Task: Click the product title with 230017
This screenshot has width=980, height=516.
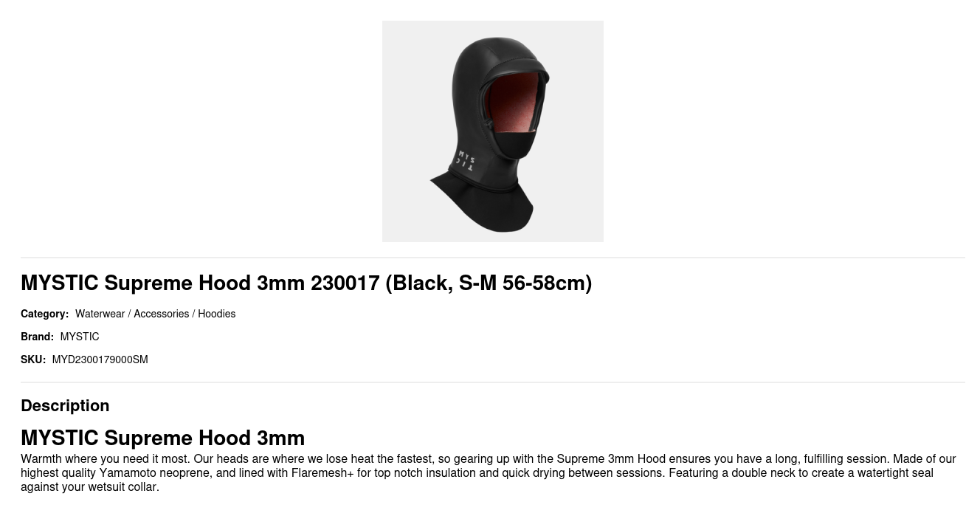Action: pos(306,283)
